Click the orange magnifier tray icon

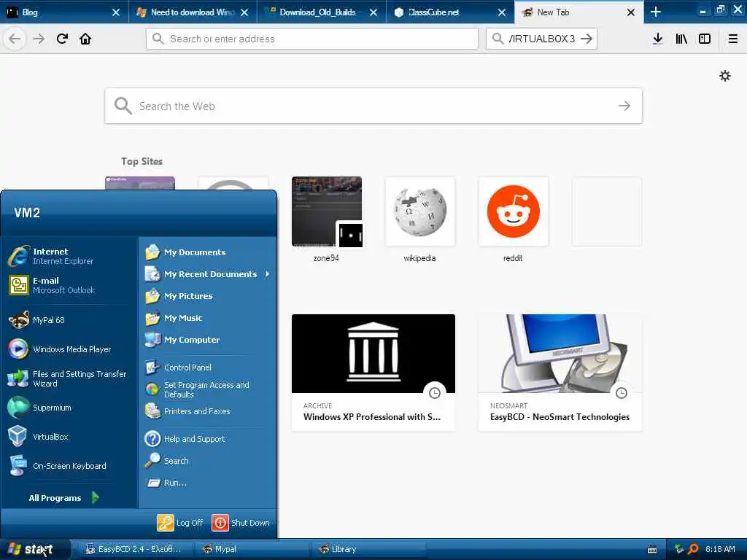(693, 549)
